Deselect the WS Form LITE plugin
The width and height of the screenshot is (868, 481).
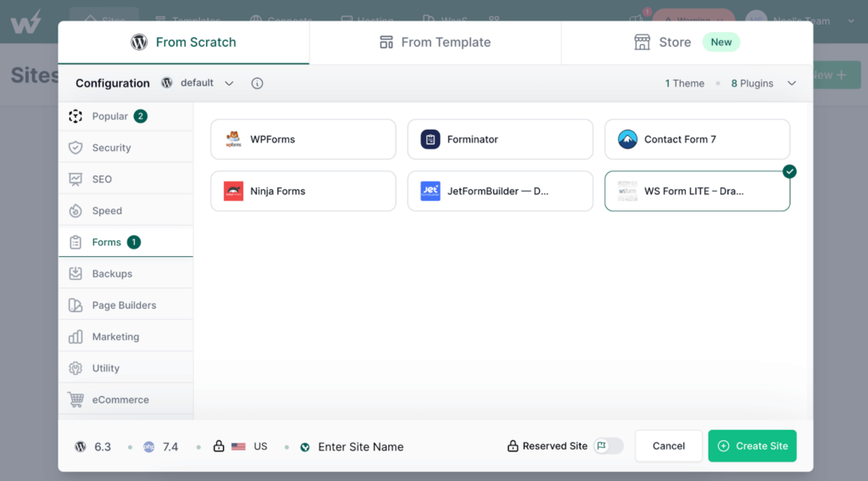697,191
